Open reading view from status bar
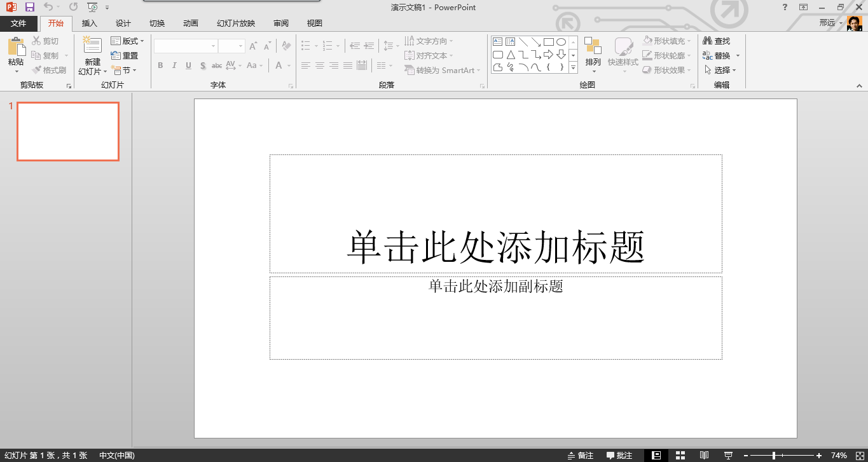The width and height of the screenshot is (868, 462). pyautogui.click(x=704, y=455)
